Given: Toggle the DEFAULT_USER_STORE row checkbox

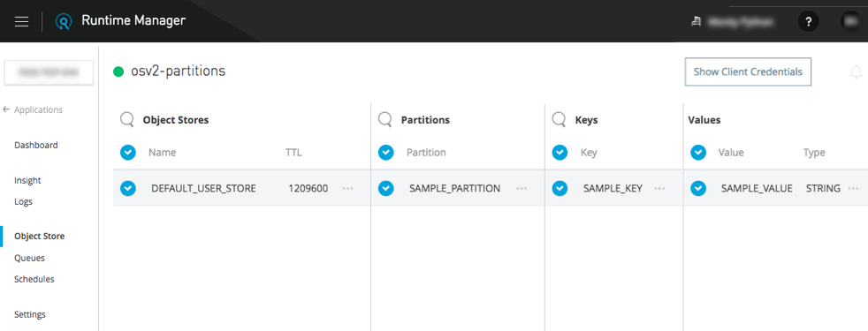Looking at the screenshot, I should tap(128, 188).
